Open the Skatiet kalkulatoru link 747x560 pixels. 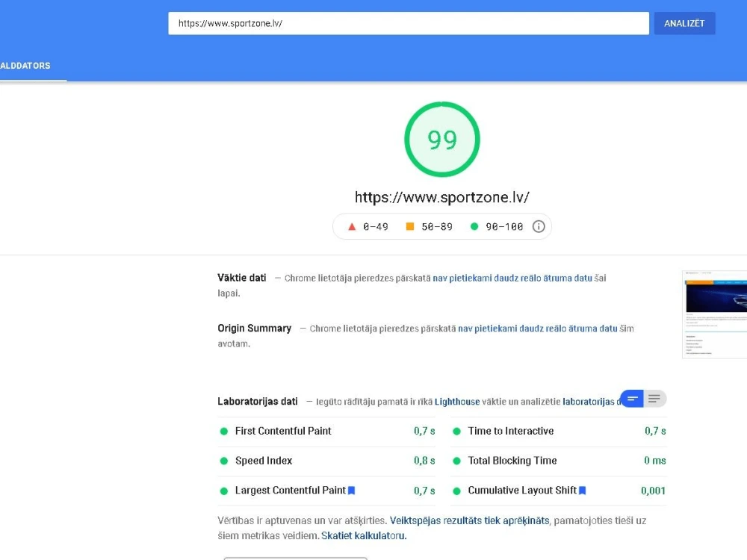(364, 535)
